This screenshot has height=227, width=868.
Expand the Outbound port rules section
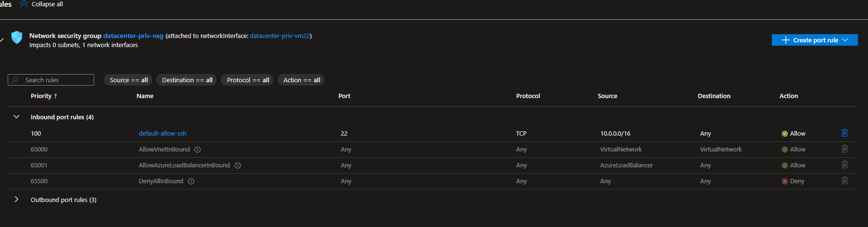click(16, 200)
